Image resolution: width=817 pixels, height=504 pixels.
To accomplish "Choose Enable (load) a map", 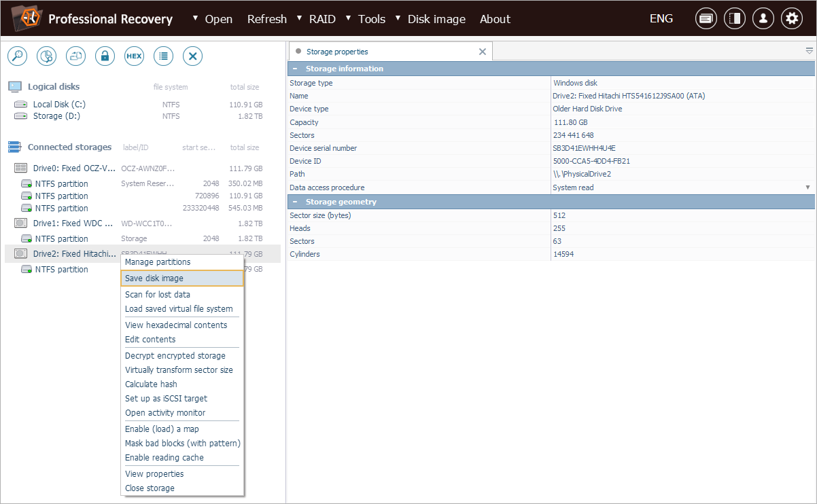I will click(x=182, y=429).
